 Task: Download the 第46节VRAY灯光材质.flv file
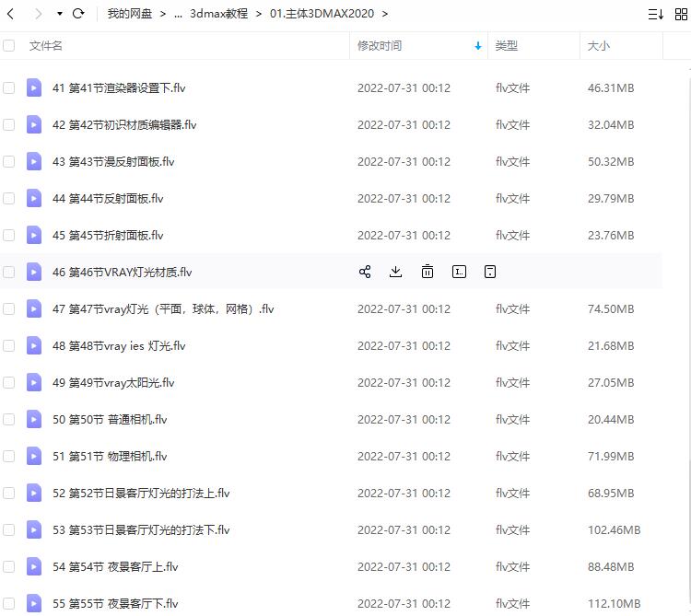coord(396,272)
